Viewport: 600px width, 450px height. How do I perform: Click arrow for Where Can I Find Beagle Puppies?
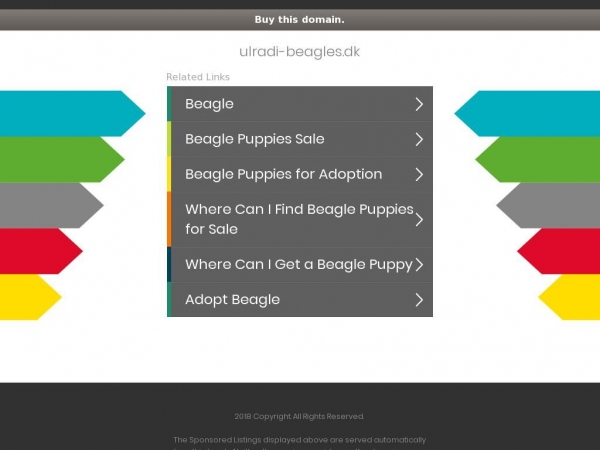pyautogui.click(x=419, y=220)
